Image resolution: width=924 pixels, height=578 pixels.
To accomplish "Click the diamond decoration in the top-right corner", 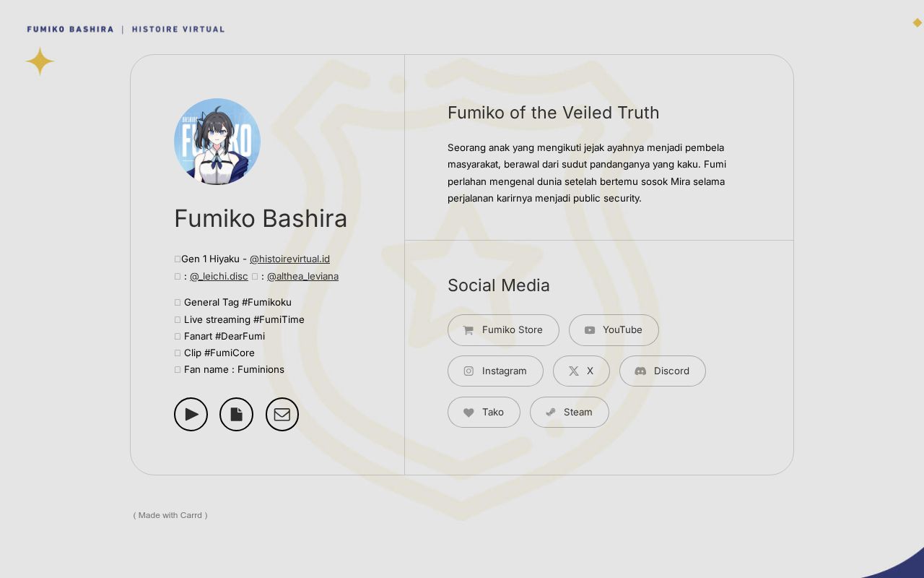I will pos(918,22).
